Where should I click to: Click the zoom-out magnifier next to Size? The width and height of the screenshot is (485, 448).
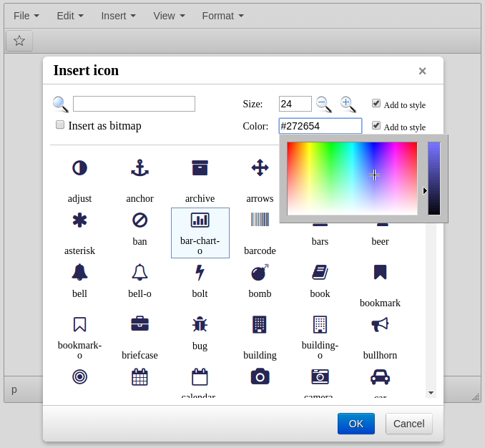(x=324, y=104)
